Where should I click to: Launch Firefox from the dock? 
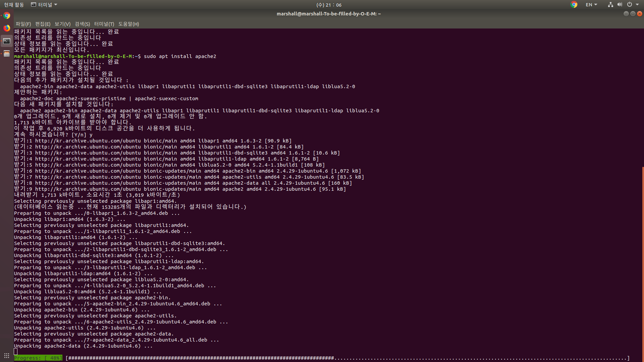(x=7, y=28)
